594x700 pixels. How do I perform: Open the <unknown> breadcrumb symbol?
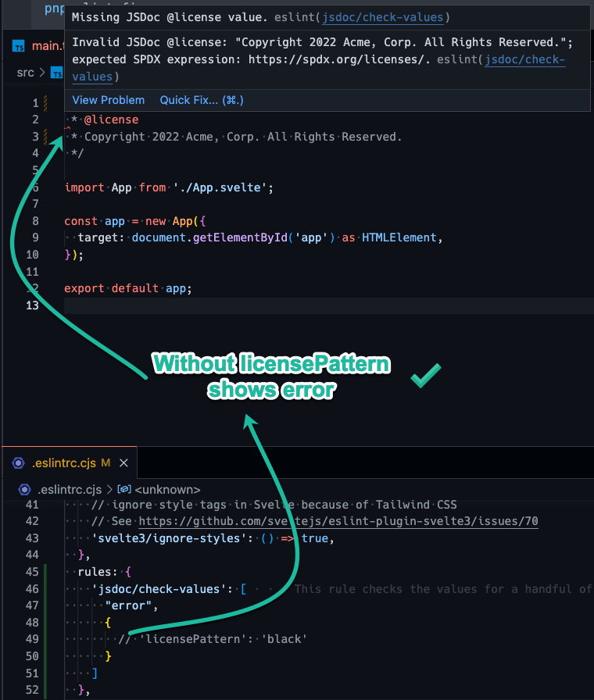coord(167,490)
